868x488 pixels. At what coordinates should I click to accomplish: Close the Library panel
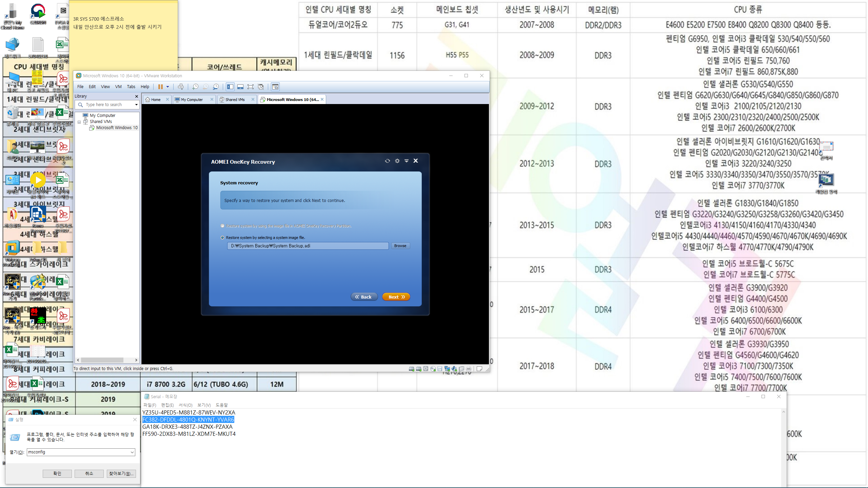pyautogui.click(x=137, y=96)
